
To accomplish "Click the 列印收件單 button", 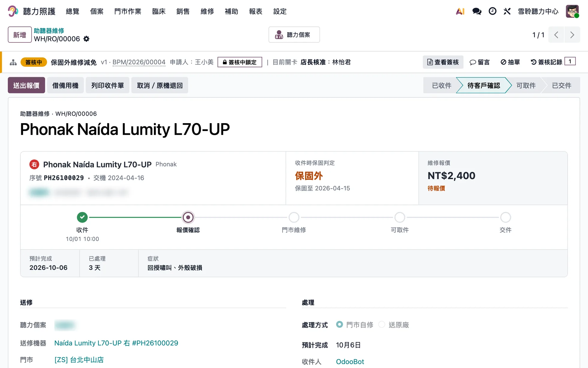I will 108,85.
